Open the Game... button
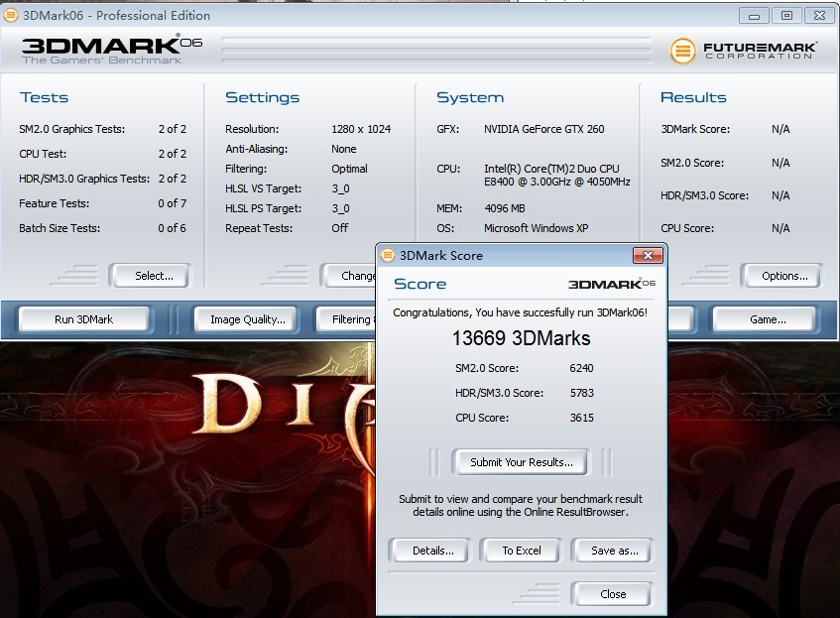 [765, 319]
